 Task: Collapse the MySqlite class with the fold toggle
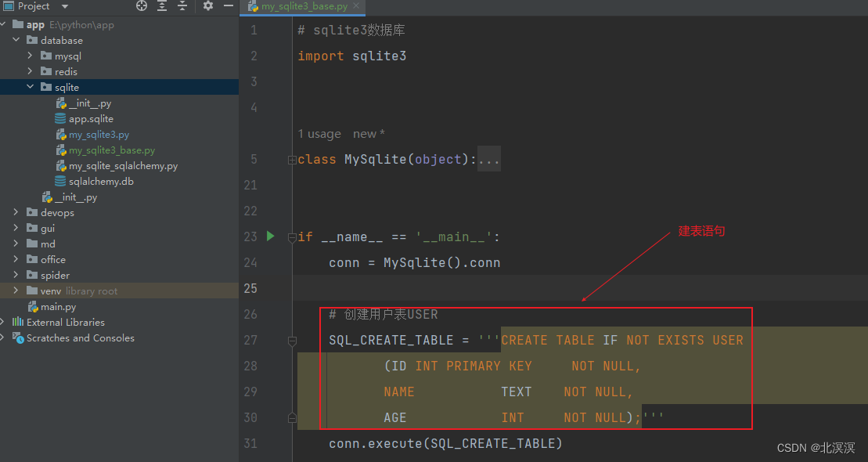(x=291, y=159)
